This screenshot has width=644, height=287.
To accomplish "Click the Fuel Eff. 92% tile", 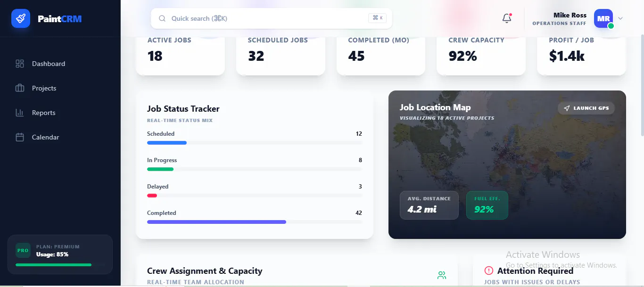I will pos(487,205).
